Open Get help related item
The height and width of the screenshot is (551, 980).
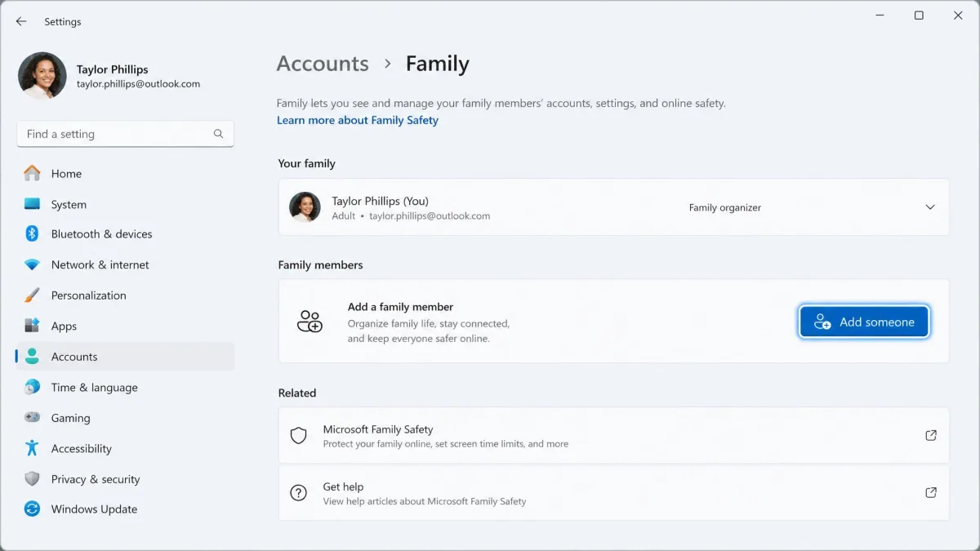coord(613,493)
